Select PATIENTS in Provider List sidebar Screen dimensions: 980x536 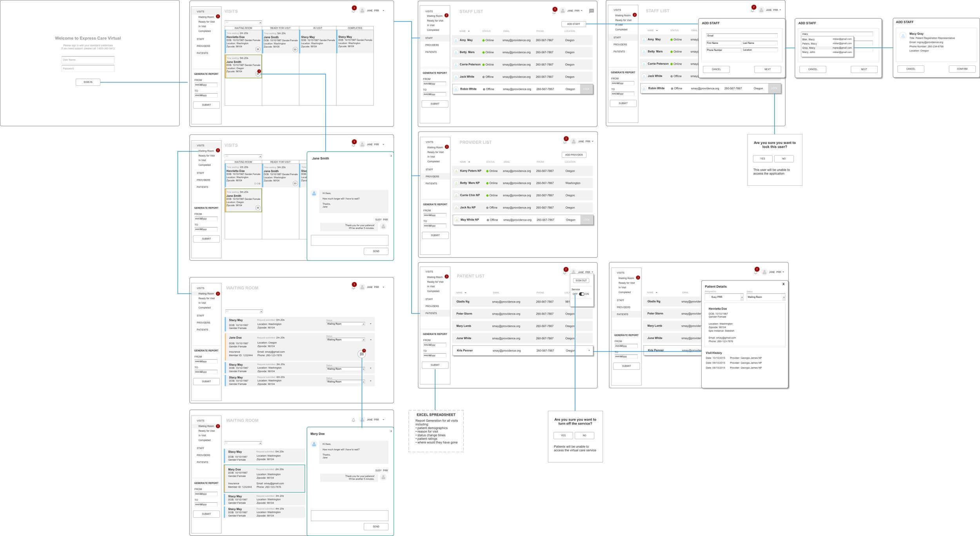point(431,183)
